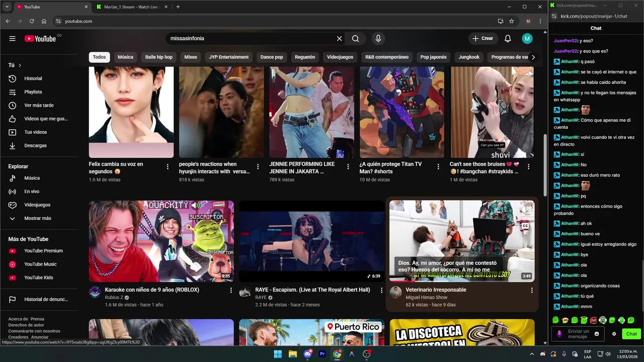Open the YouTube hamburger guide menu
Screen dimensions: 644x362
12,39
